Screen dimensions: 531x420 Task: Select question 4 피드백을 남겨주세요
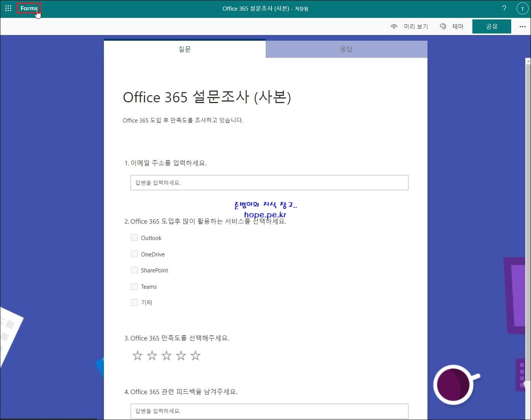[x=181, y=392]
